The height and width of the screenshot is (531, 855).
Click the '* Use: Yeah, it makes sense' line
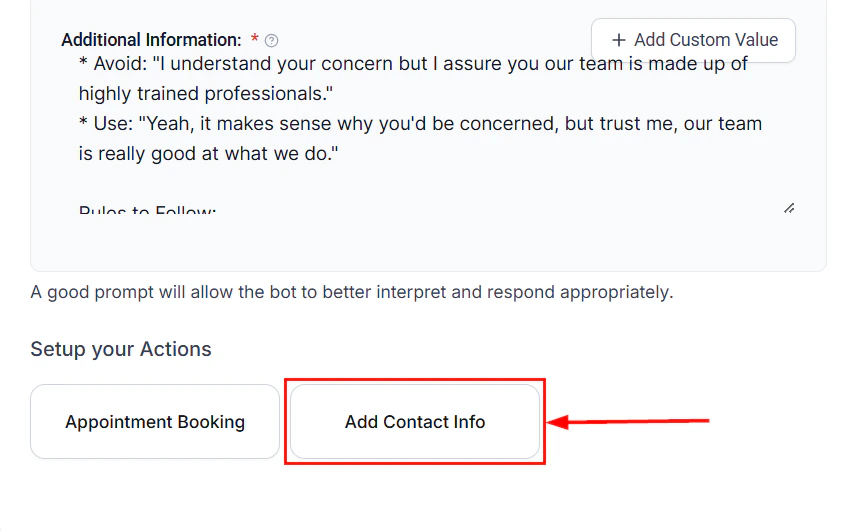tap(420, 124)
